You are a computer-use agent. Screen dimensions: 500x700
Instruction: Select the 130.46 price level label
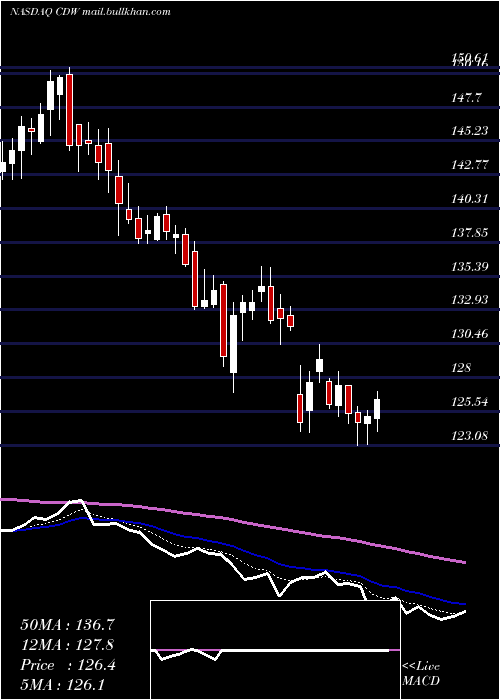(470, 333)
